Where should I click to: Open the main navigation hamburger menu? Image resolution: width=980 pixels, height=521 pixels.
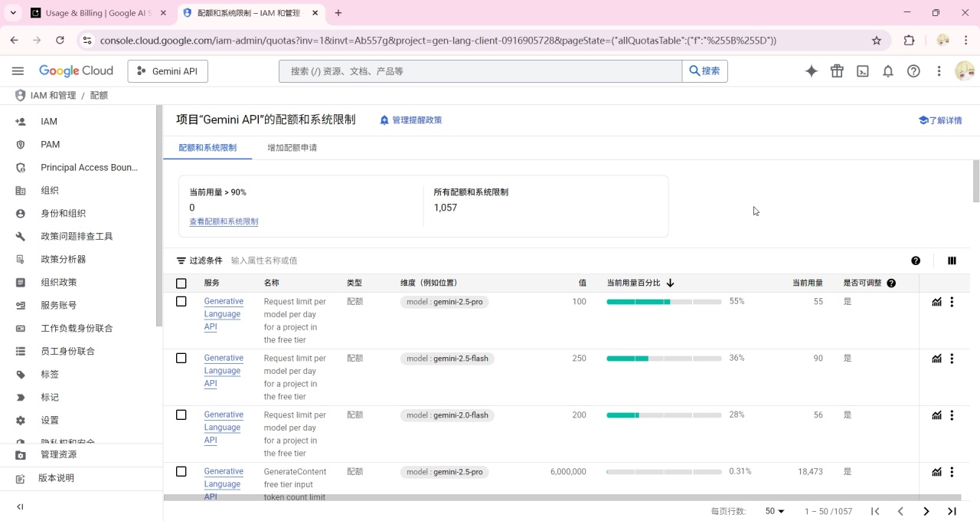tap(18, 71)
